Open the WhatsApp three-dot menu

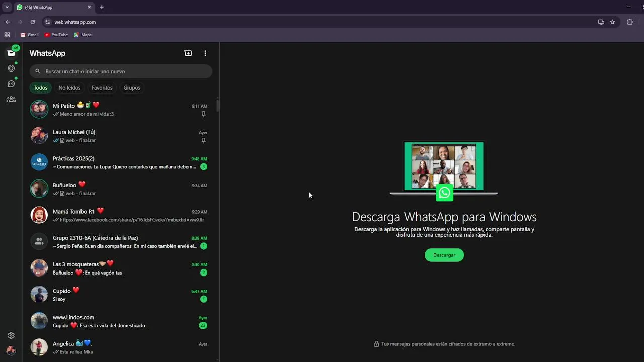tap(205, 53)
